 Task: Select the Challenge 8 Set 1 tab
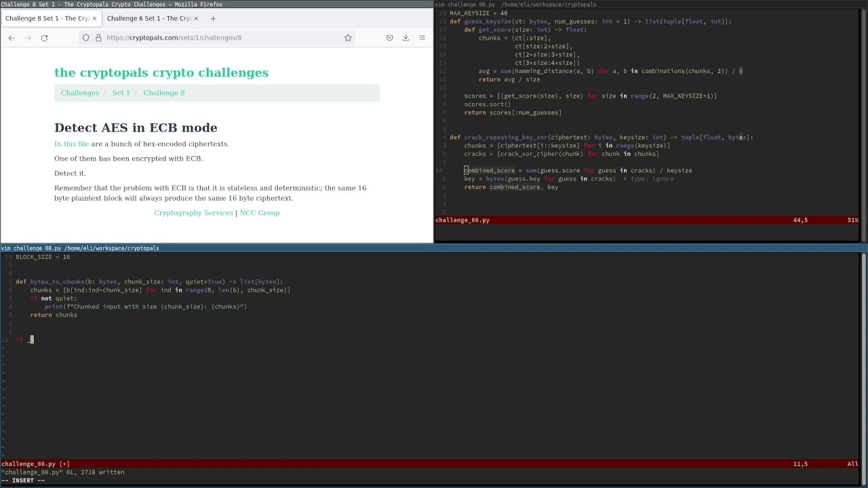(51, 18)
